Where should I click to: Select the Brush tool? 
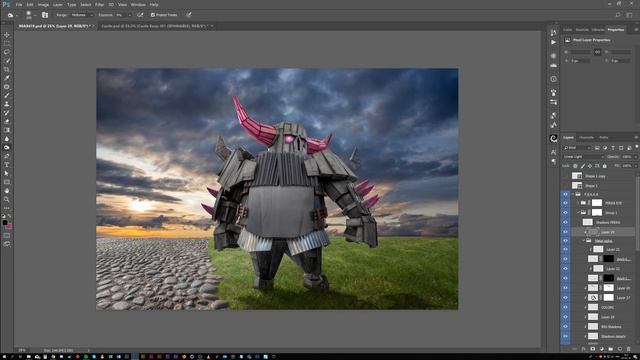[x=7, y=95]
